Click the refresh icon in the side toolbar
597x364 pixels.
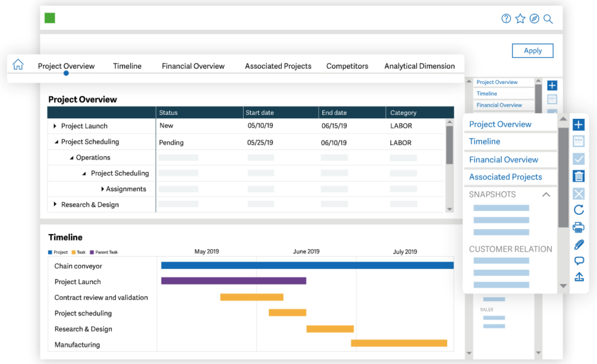point(578,210)
